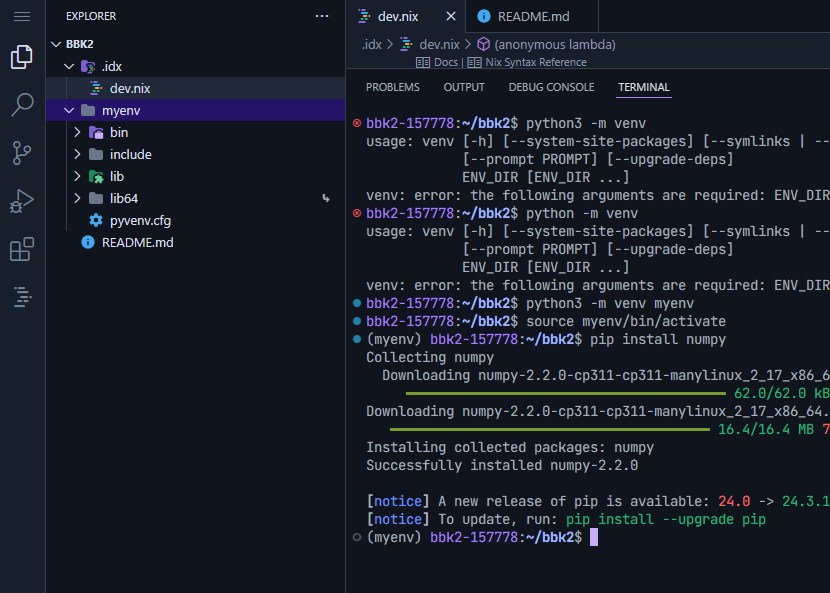Select the TERMINAL panel tab
Screen dimensions: 830x593
pyautogui.click(x=644, y=87)
